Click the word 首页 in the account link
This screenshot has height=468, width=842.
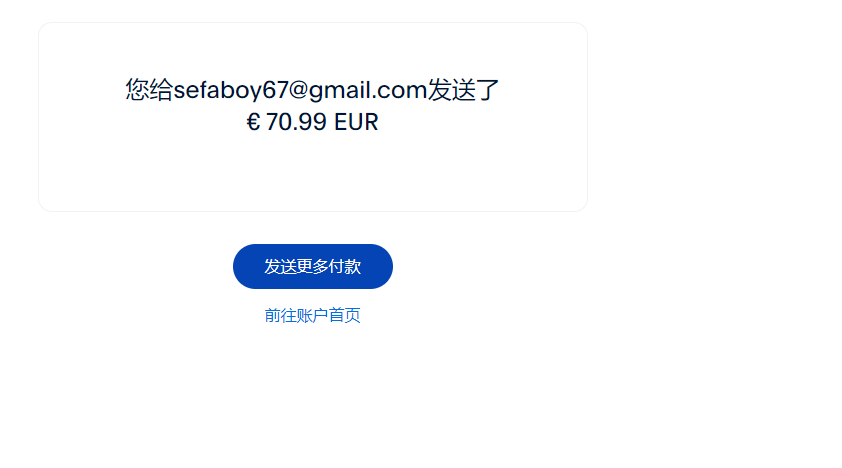click(345, 316)
